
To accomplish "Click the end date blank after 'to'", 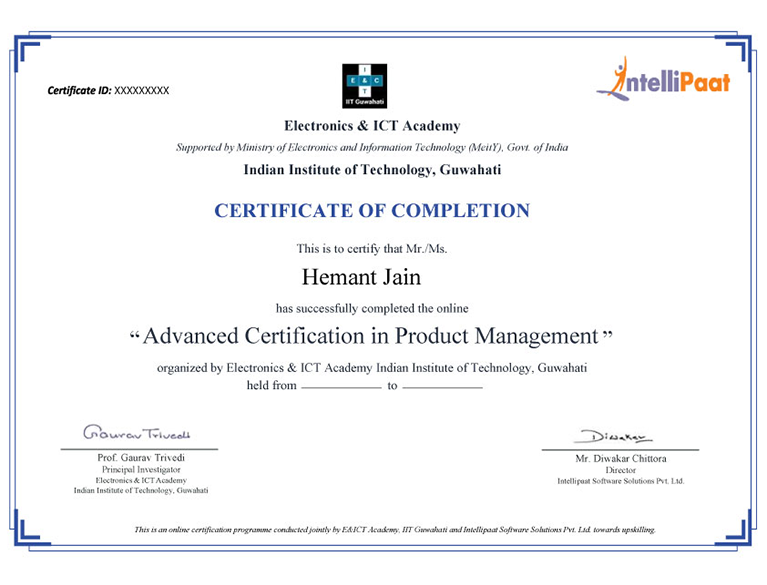I will point(443,385).
